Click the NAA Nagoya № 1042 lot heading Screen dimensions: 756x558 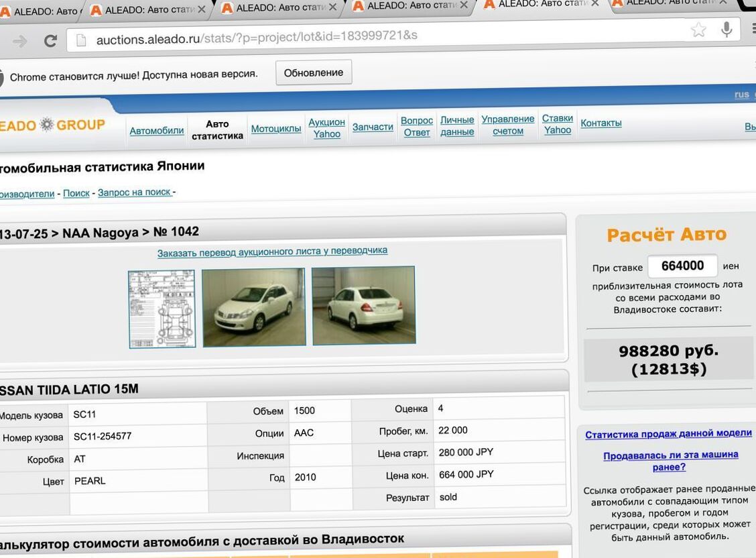click(99, 233)
